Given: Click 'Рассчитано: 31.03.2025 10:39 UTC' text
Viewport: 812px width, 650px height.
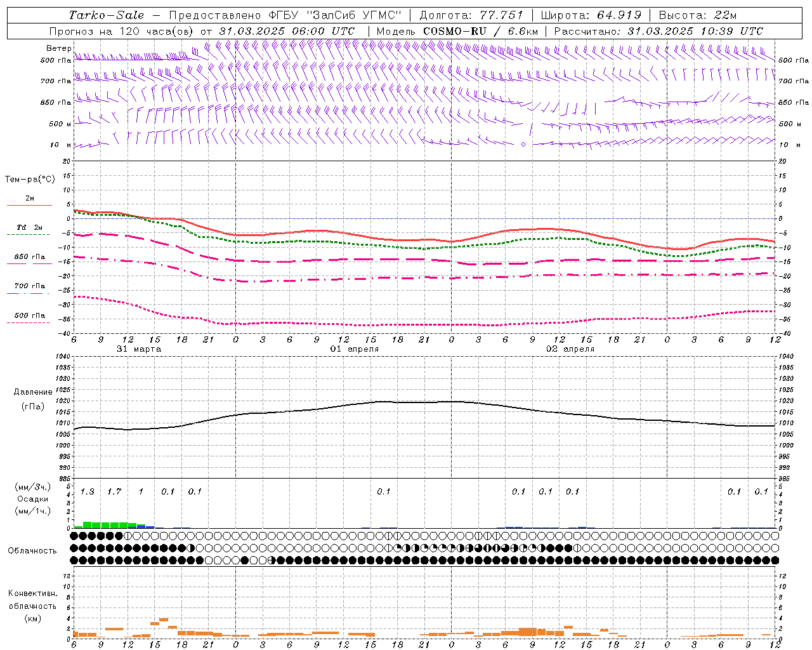Looking at the screenshot, I should 658,31.
